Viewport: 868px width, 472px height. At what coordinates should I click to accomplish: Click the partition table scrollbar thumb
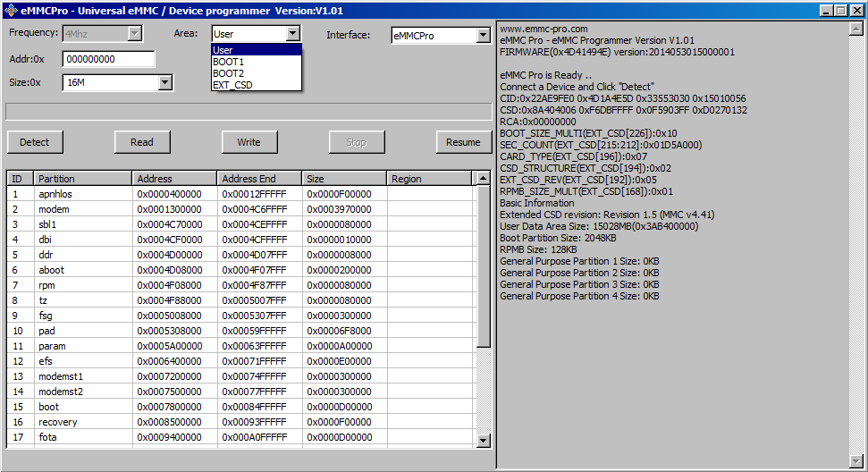click(x=484, y=266)
